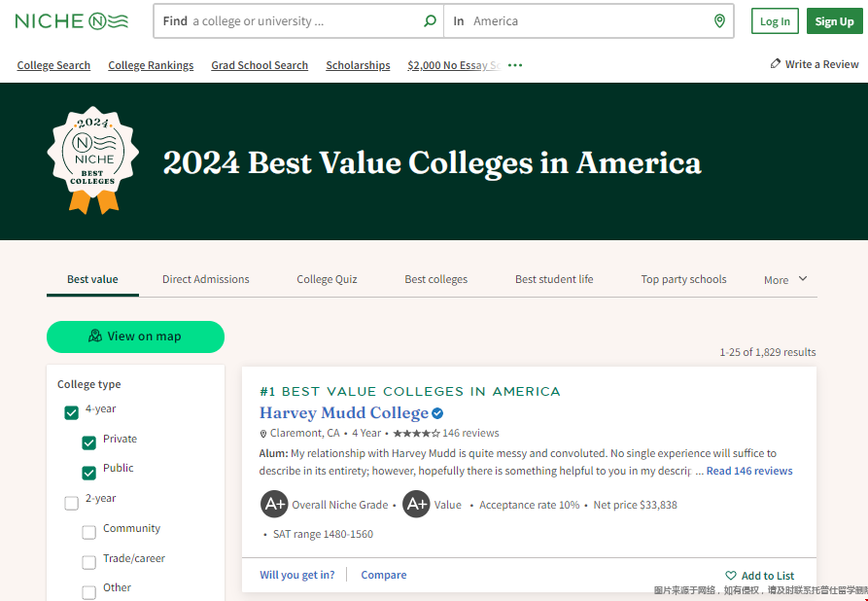The height and width of the screenshot is (601, 868).
Task: Check the Trade/career checkbox
Action: (x=88, y=562)
